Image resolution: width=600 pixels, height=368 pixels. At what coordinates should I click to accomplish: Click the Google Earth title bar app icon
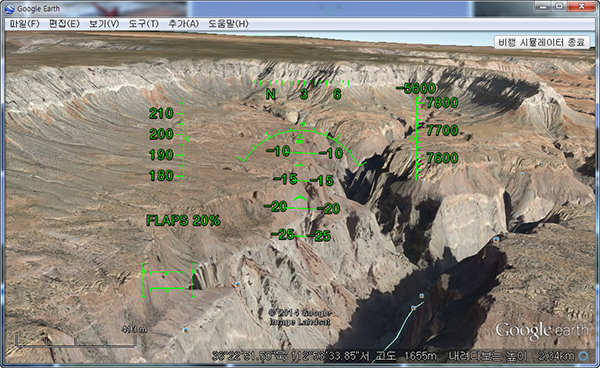point(10,8)
